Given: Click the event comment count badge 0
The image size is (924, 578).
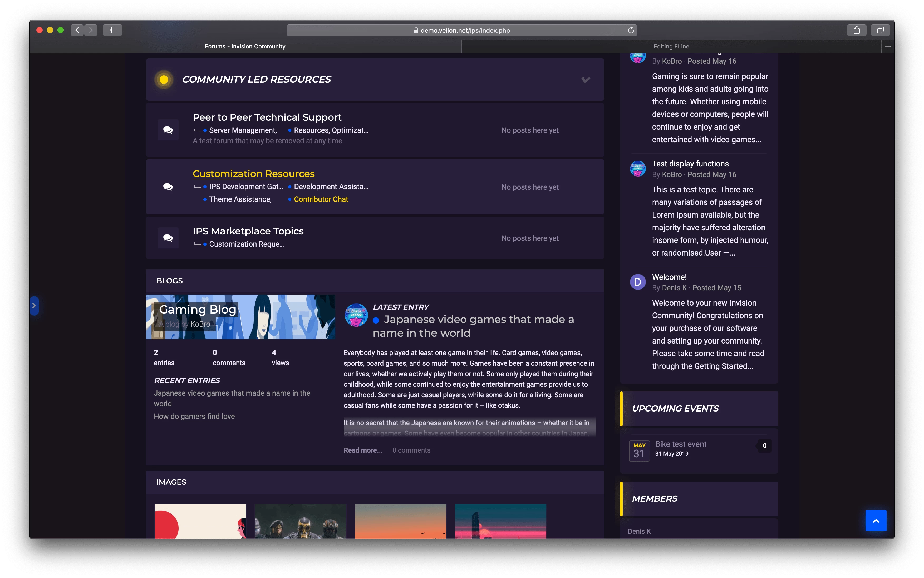Looking at the screenshot, I should pos(764,445).
